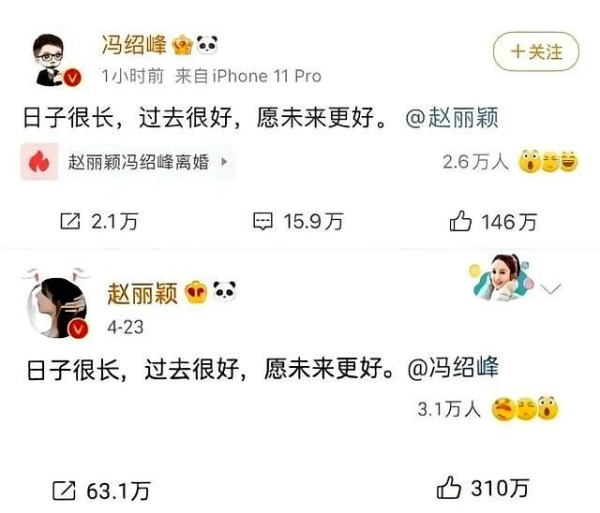Tap the flame hot-topic icon

39,161
